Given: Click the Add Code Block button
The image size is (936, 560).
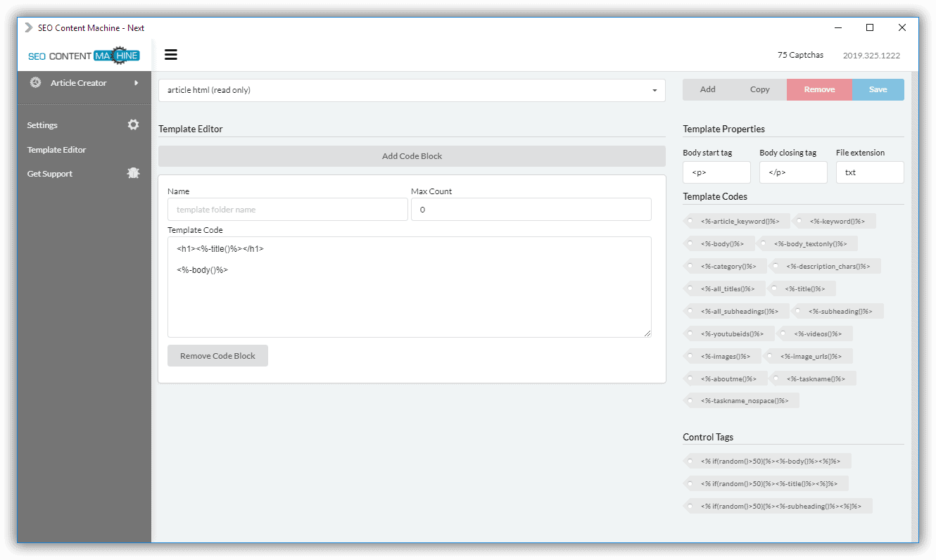Looking at the screenshot, I should 412,156.
